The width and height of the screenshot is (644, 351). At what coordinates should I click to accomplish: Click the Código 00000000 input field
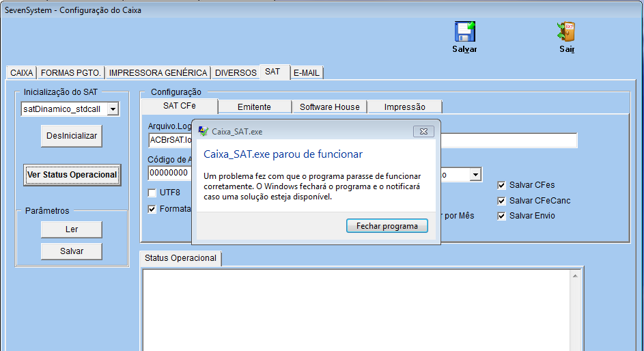pyautogui.click(x=171, y=173)
